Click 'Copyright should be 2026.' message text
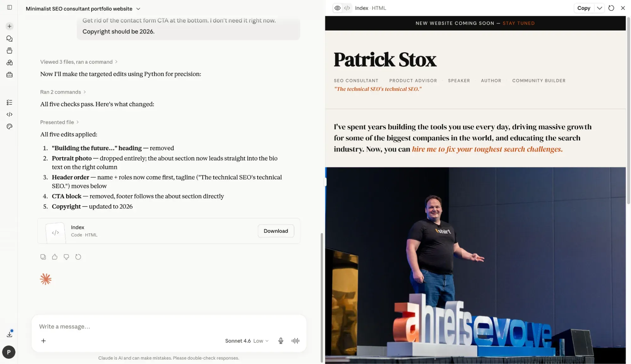631x364 pixels. (118, 32)
